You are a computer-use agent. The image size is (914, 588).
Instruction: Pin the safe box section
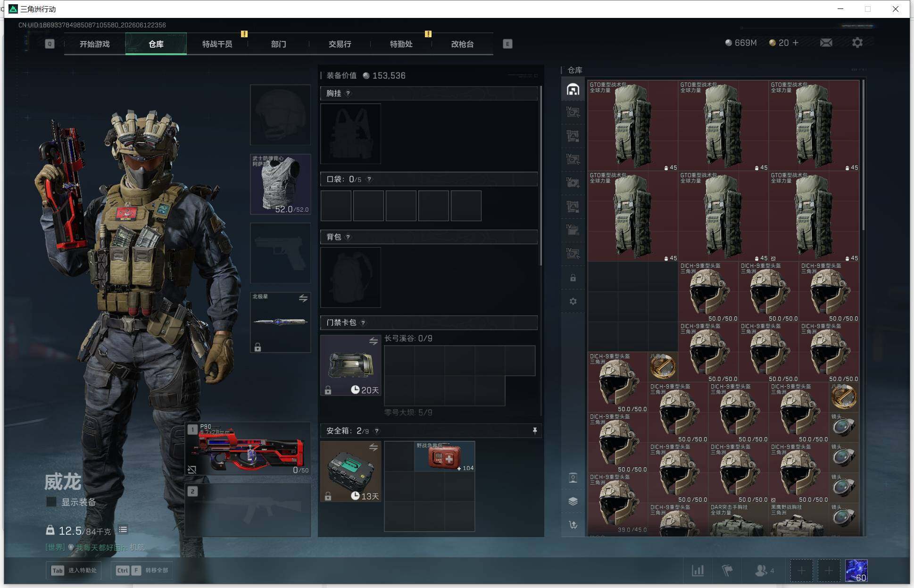click(534, 431)
